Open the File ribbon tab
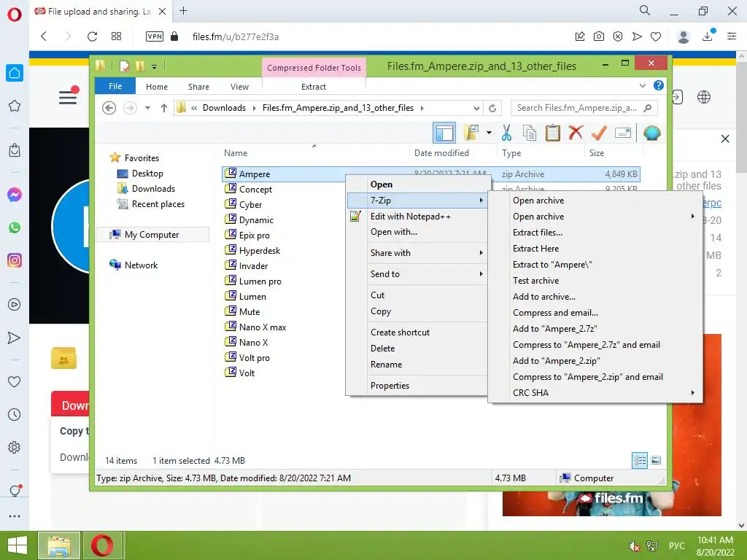 click(x=115, y=86)
